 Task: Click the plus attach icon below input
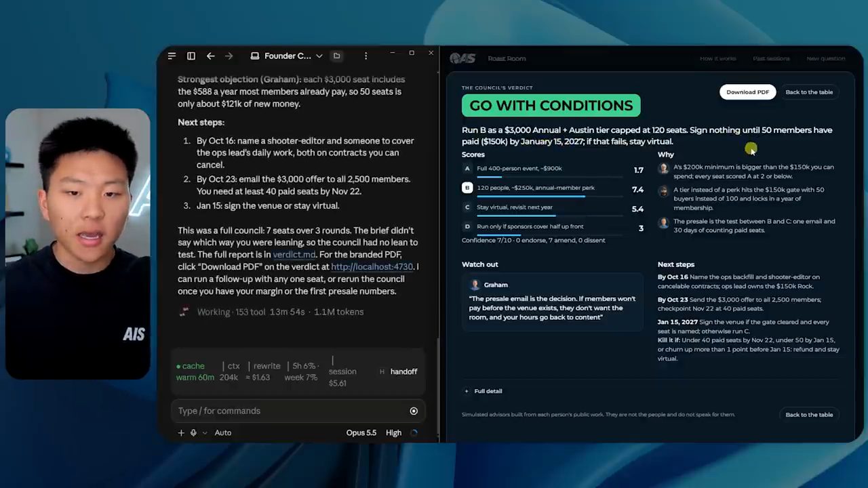click(181, 432)
